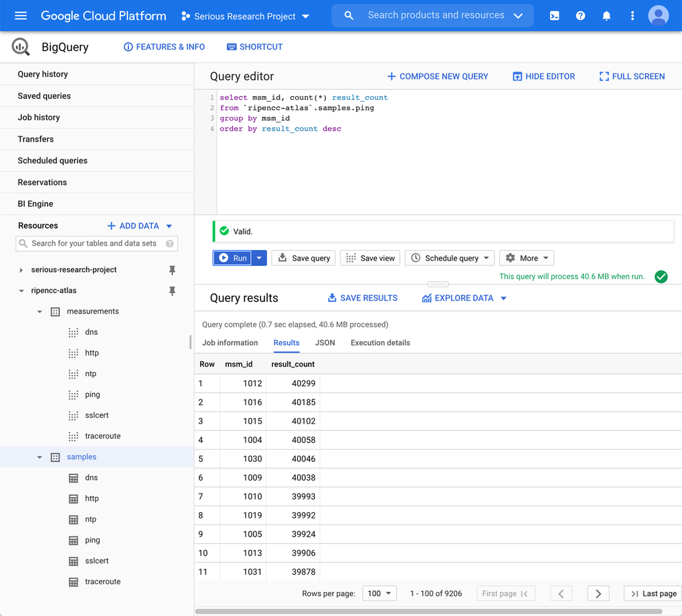682x616 pixels.
Task: Expand the serious-research-project tree node
Action: click(x=21, y=270)
